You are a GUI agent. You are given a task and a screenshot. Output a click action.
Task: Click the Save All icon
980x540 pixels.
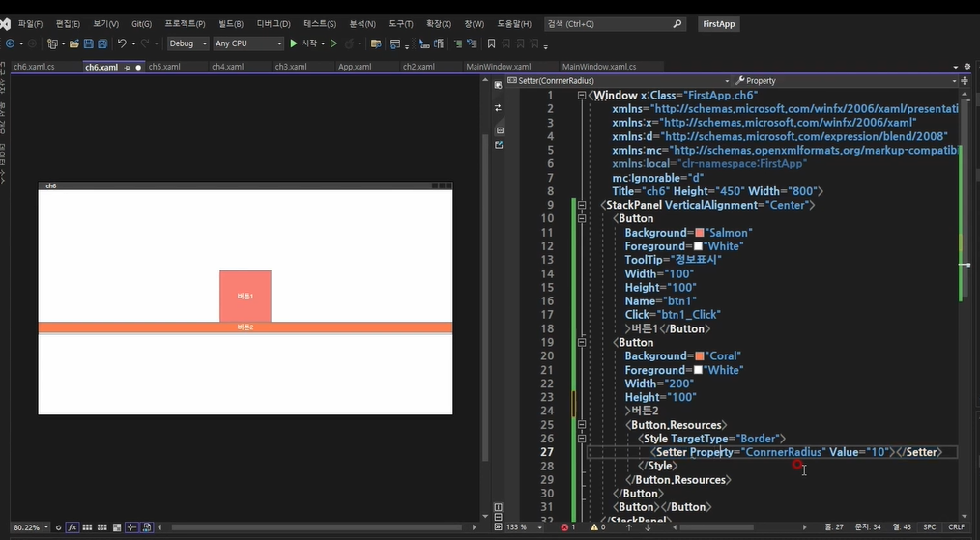pyautogui.click(x=101, y=43)
